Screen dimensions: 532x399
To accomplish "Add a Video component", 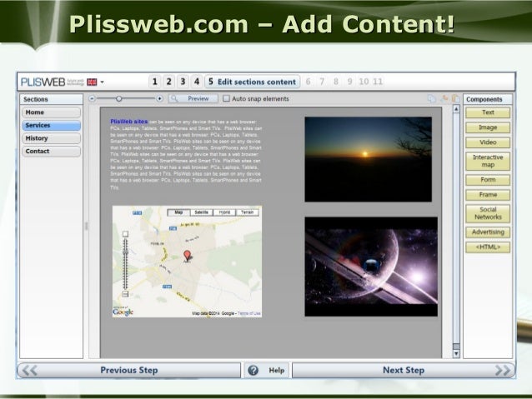I will pos(488,142).
